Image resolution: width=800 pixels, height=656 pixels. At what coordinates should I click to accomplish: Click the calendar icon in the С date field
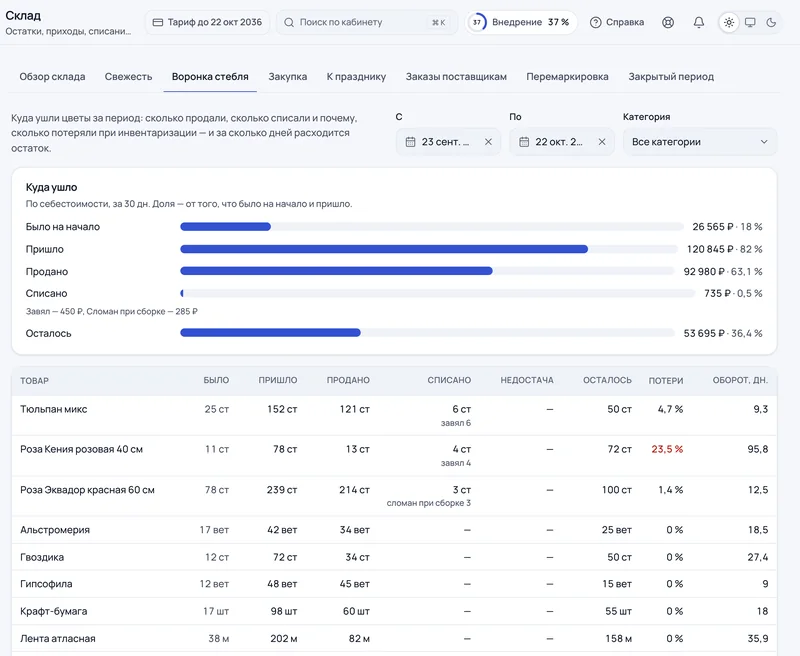click(410, 142)
